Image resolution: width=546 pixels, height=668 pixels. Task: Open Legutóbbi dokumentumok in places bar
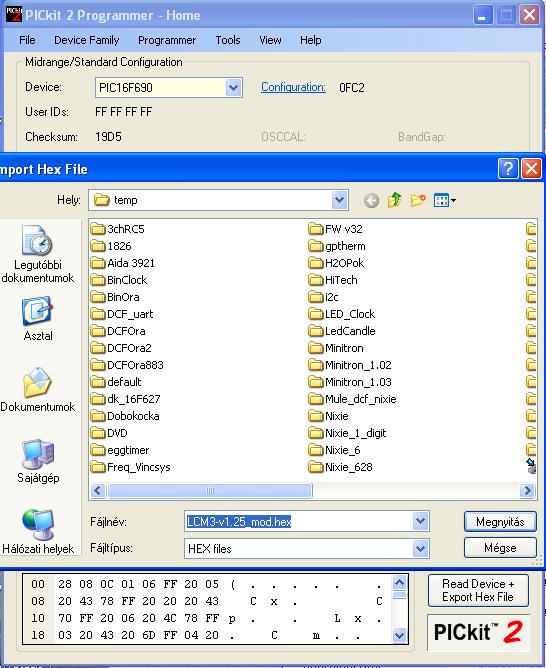(x=37, y=254)
